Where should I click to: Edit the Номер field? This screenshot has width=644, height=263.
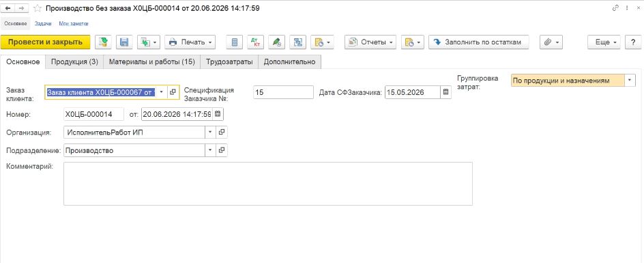93,114
